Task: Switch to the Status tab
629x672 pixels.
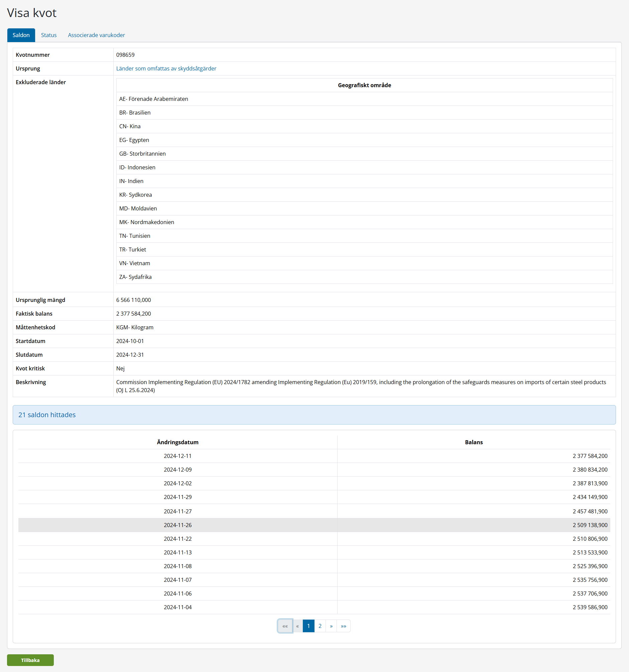Action: pos(49,35)
